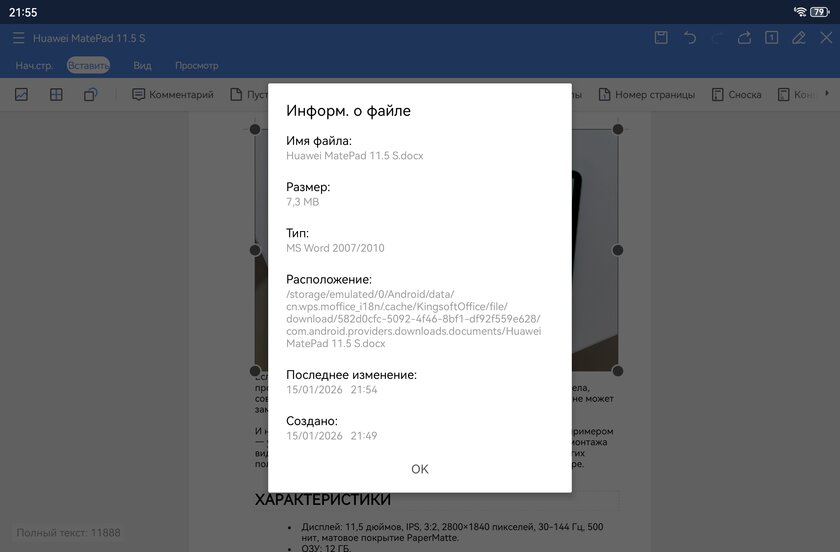
Task: Close the document with the X icon
Action: click(826, 38)
